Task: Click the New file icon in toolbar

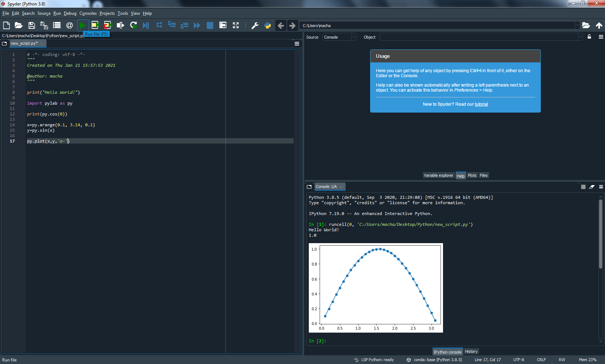Action: tap(6, 25)
